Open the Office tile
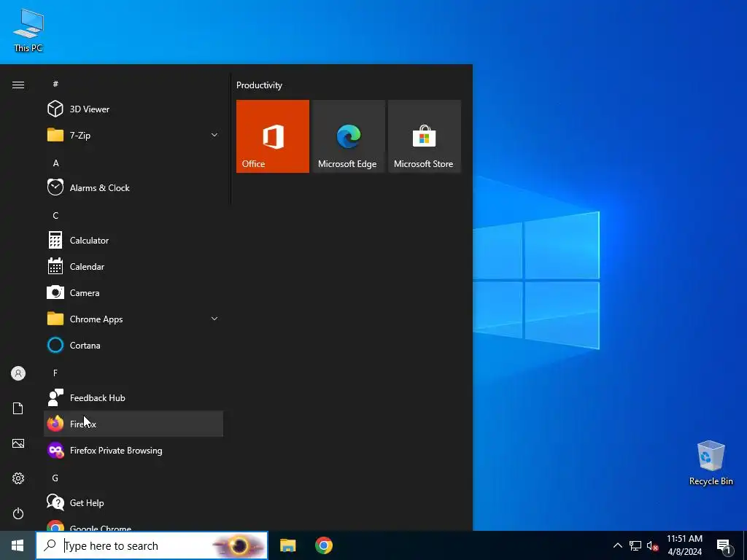The image size is (747, 560). click(x=273, y=136)
